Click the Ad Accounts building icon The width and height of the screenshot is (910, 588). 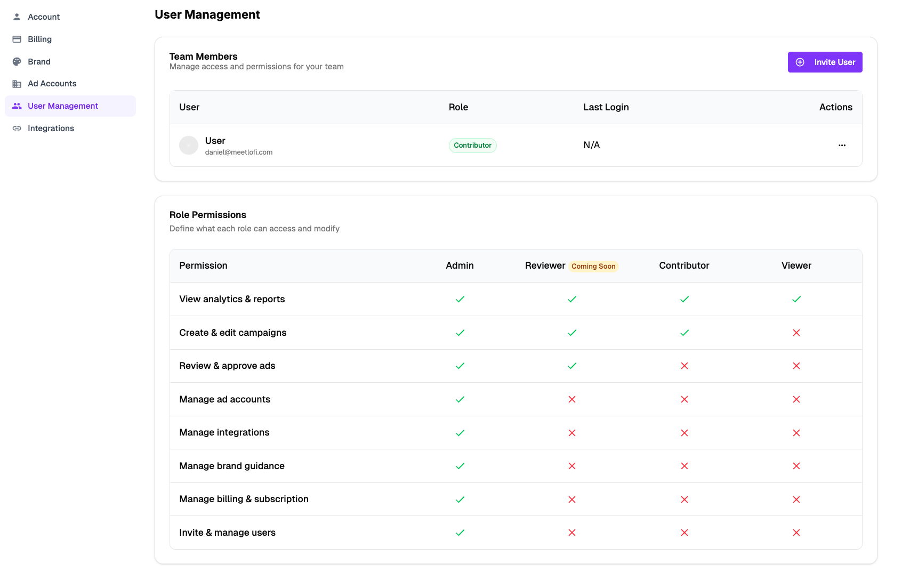[17, 84]
